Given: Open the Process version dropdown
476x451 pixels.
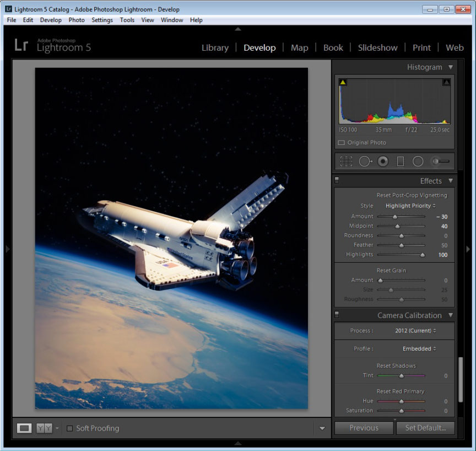Looking at the screenshot, I should coord(415,331).
